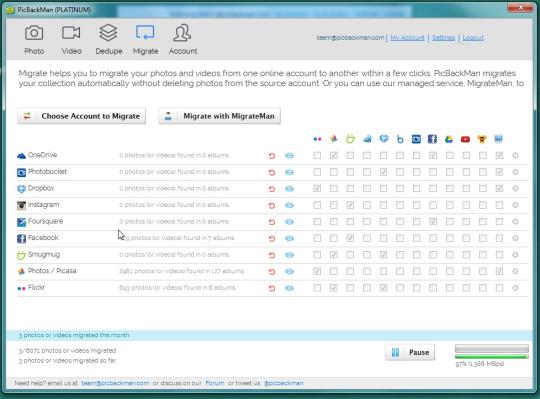Viewport: 540px width, 399px height.
Task: Click the Picasa destination column icon
Action: click(x=334, y=139)
